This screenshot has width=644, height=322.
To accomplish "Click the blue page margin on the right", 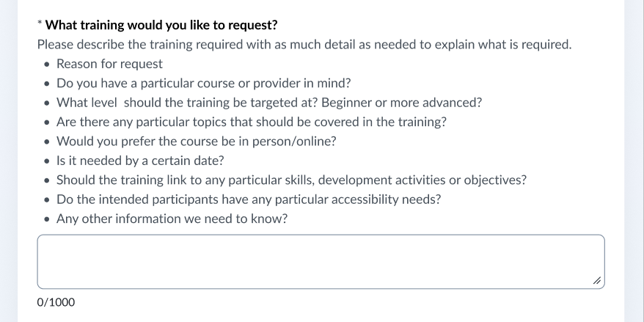I will (634, 161).
